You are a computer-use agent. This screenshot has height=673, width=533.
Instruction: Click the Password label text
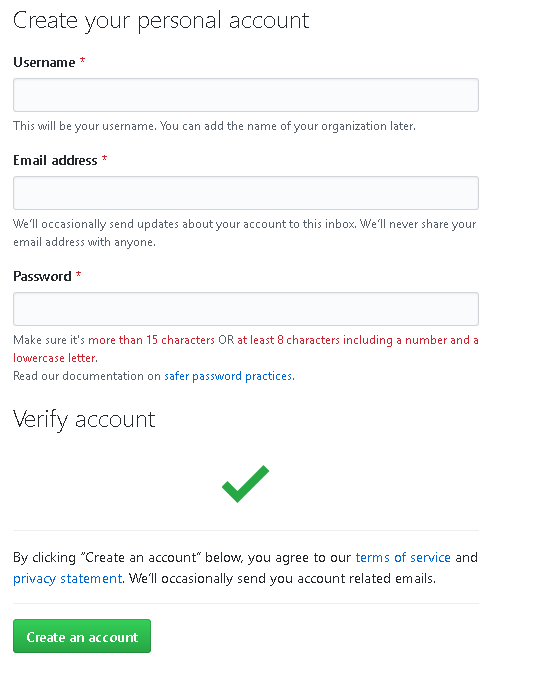pos(42,276)
